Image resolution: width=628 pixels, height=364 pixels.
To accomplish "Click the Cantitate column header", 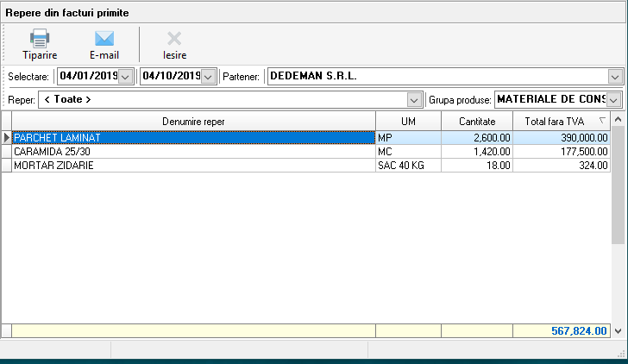I will pyautogui.click(x=476, y=122).
